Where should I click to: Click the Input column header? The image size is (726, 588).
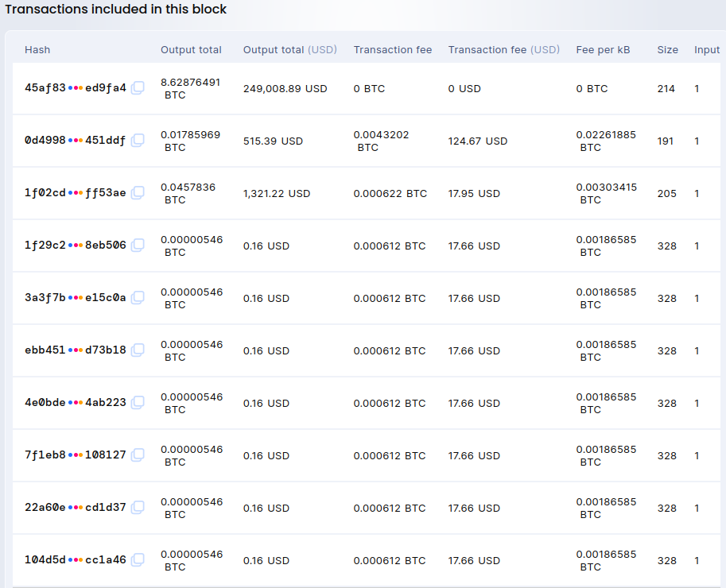pyautogui.click(x=707, y=49)
